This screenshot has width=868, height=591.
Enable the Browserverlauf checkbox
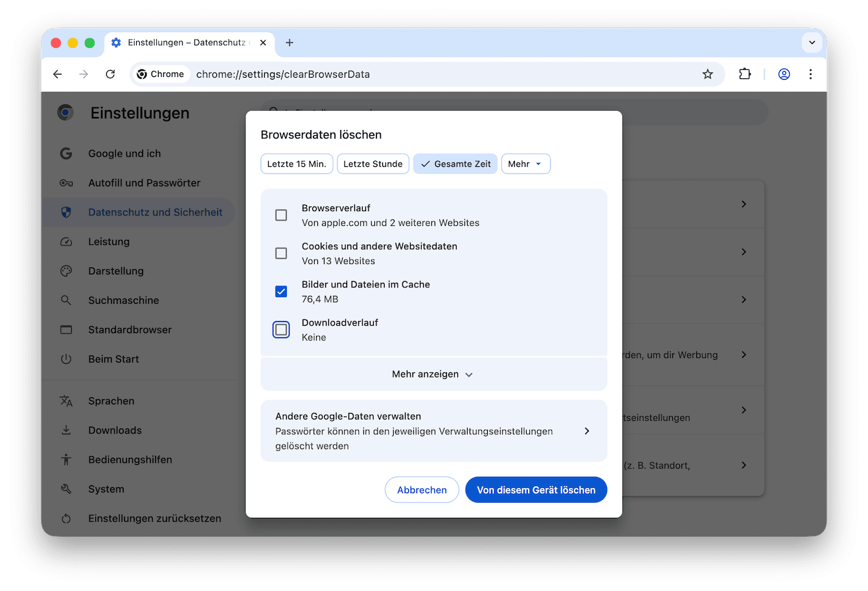click(280, 215)
